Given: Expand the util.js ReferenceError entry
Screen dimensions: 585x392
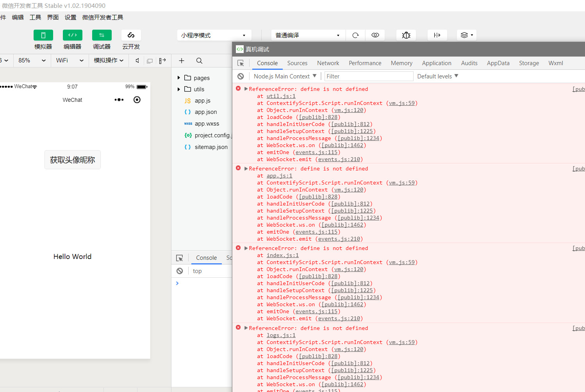Looking at the screenshot, I should point(246,89).
